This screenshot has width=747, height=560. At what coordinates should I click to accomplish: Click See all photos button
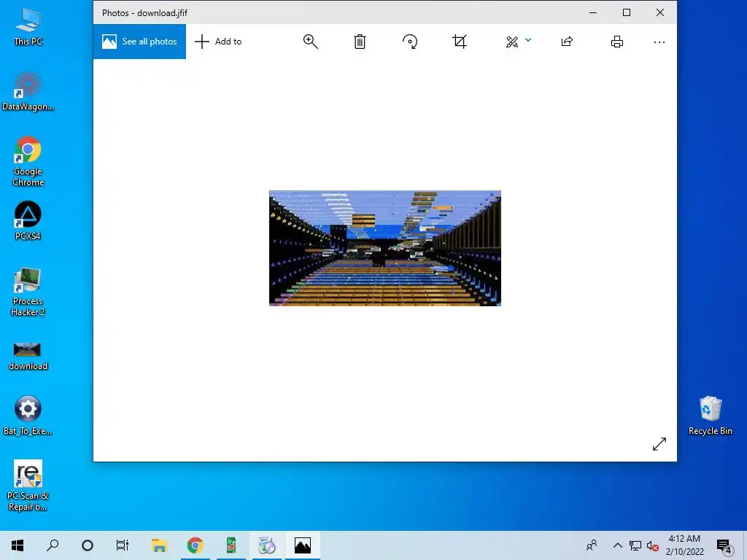pos(139,42)
